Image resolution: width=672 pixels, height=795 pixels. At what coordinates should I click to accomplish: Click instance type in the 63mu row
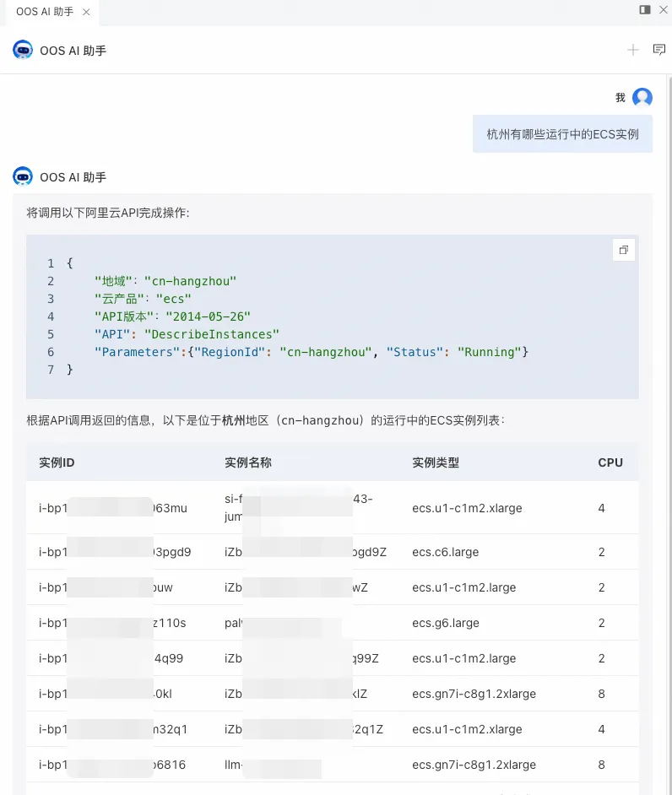[x=467, y=508]
